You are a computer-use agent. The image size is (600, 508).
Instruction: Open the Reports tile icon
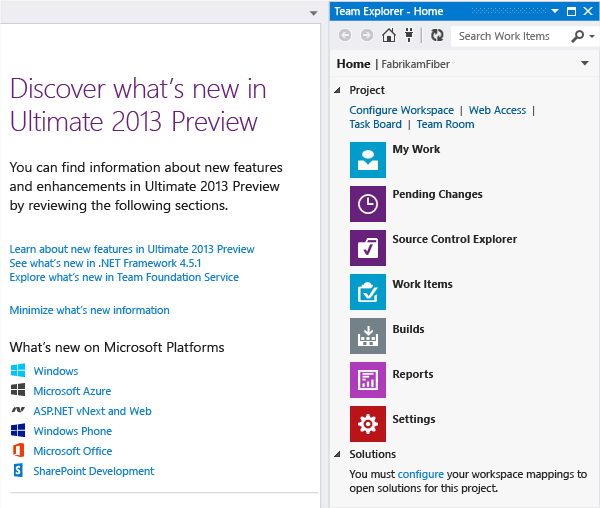(x=368, y=380)
